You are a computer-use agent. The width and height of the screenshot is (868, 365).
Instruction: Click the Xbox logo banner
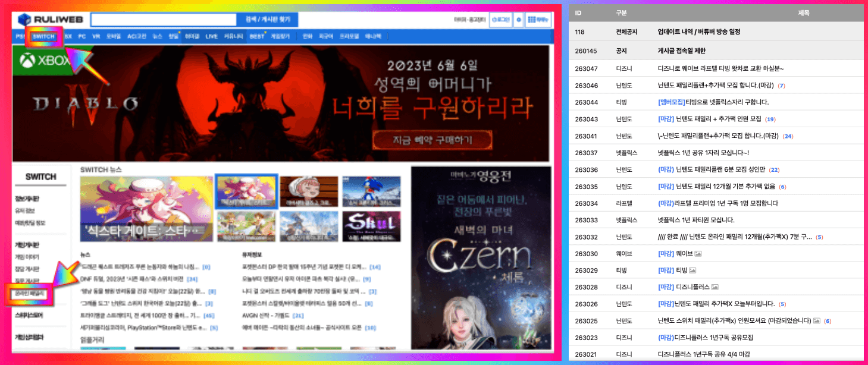click(43, 61)
